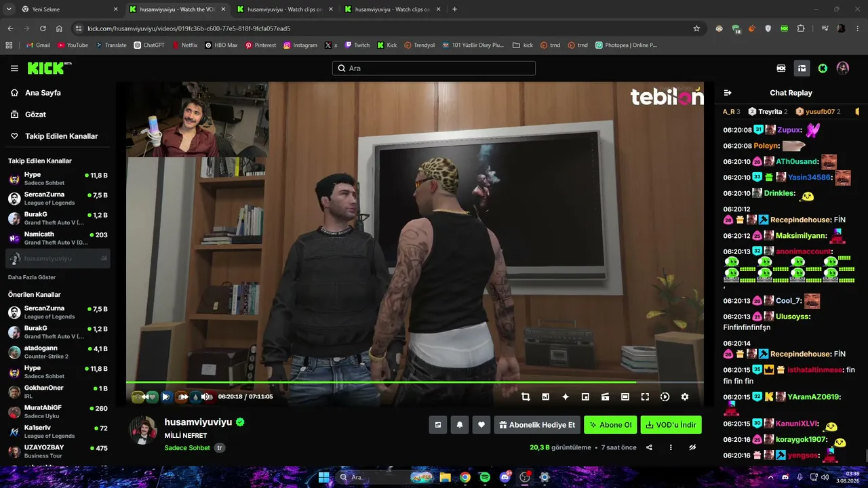Image resolution: width=868 pixels, height=488 pixels.
Task: Enable picture-in-picture mode in the player
Action: click(585, 397)
